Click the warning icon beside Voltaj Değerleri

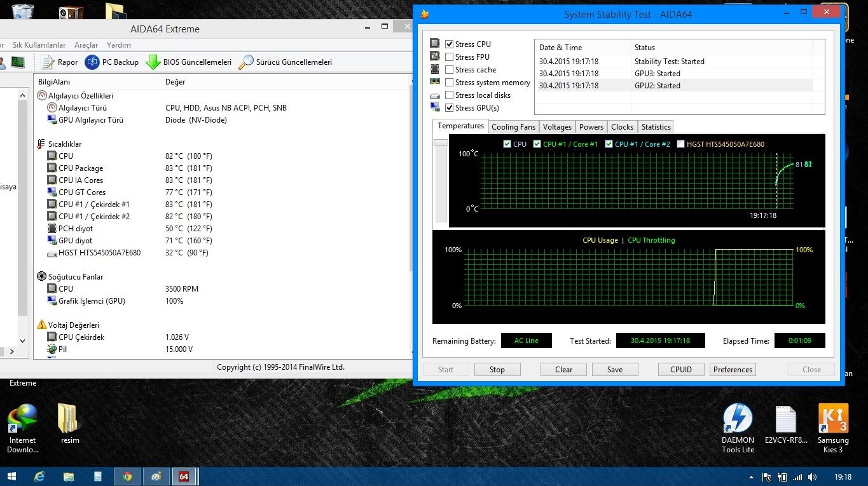[x=42, y=325]
